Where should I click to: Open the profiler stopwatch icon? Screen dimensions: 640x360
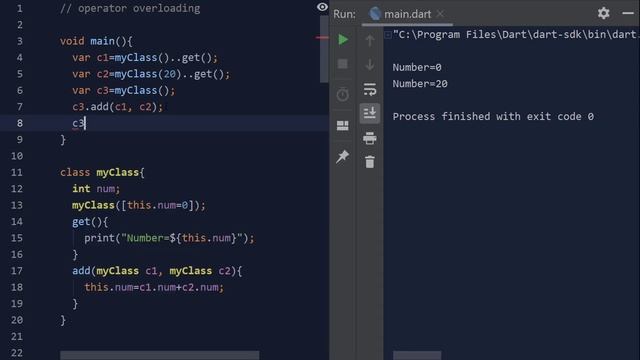(x=343, y=94)
